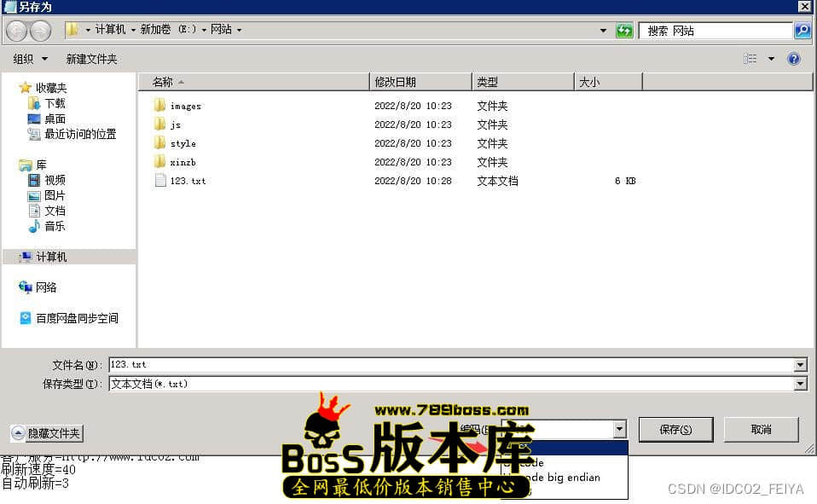This screenshot has height=504, width=817.
Task: Open the help question mark icon
Action: 794,59
